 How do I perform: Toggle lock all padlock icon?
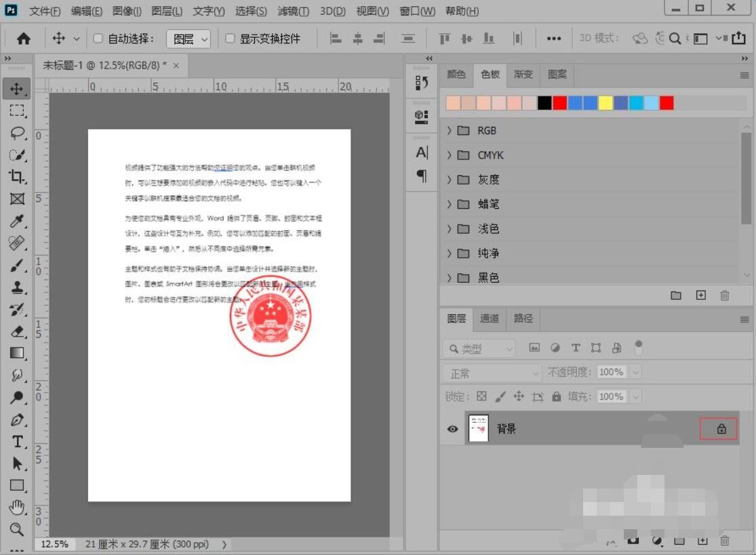click(557, 396)
